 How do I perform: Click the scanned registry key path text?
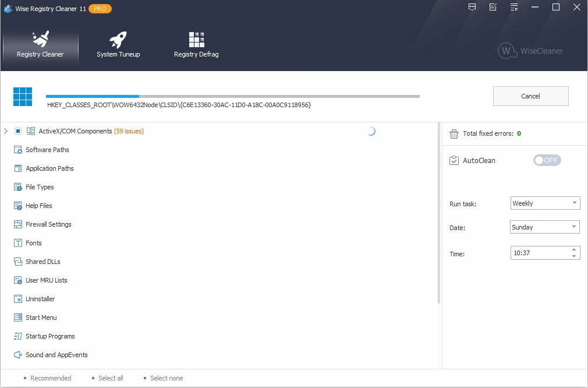click(179, 105)
